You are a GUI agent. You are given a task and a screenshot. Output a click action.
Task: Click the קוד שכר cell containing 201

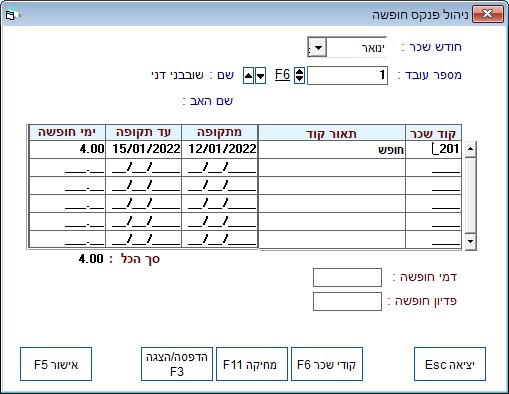tap(433, 149)
